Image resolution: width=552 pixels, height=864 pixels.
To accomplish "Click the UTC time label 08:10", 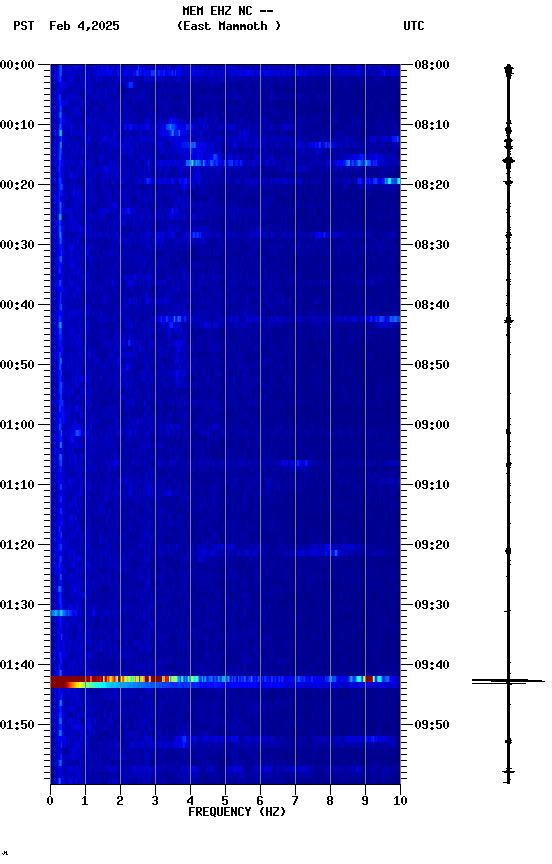I will pos(432,125).
